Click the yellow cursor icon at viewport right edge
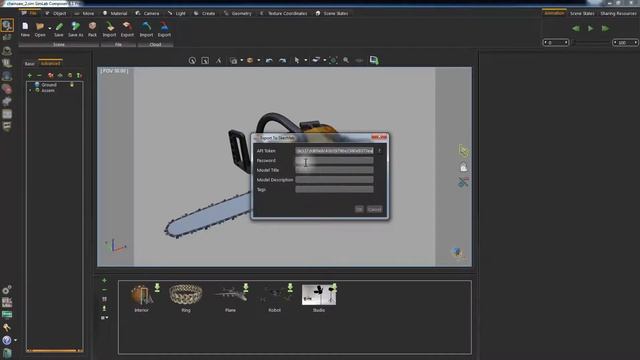640x360 pixels. (x=464, y=151)
